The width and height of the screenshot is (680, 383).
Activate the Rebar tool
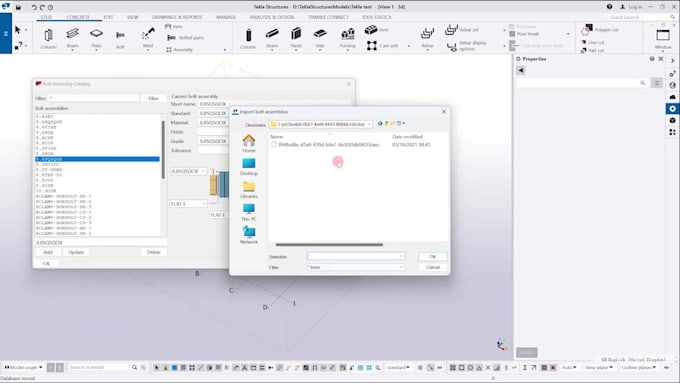(427, 38)
